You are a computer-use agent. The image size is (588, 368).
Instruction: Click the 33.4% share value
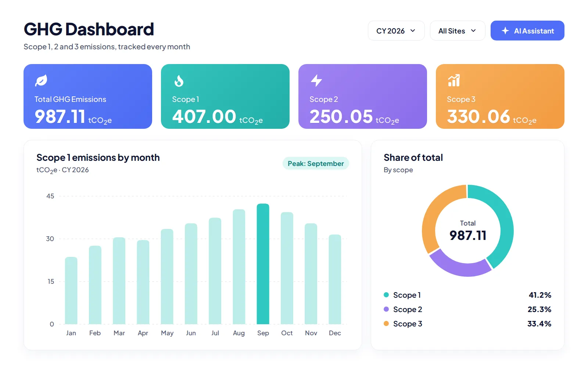(x=539, y=323)
